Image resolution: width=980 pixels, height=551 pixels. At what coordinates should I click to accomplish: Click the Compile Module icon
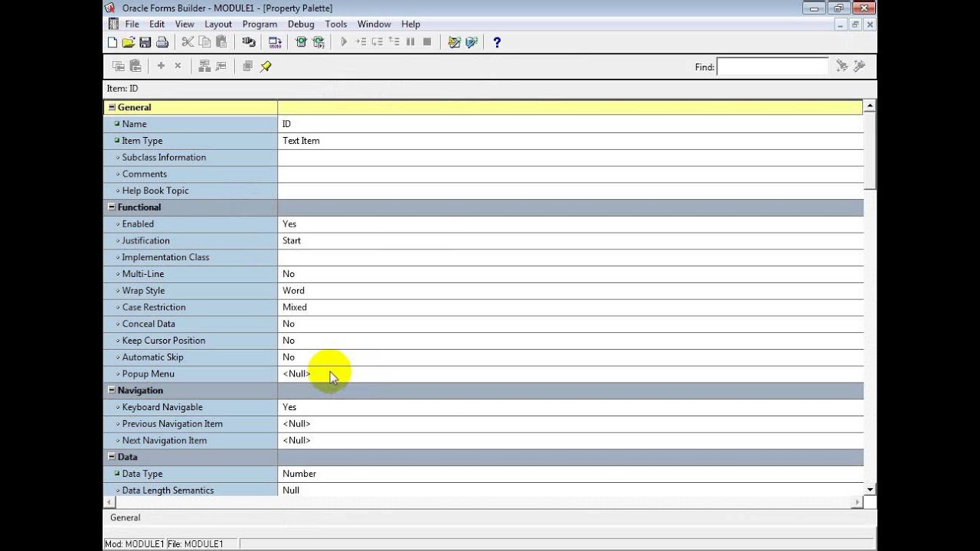(x=275, y=42)
